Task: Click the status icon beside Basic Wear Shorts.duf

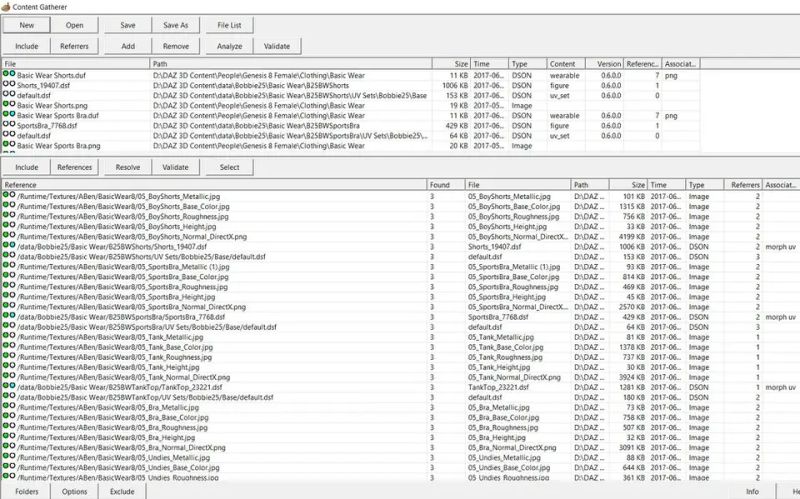Action: point(9,74)
